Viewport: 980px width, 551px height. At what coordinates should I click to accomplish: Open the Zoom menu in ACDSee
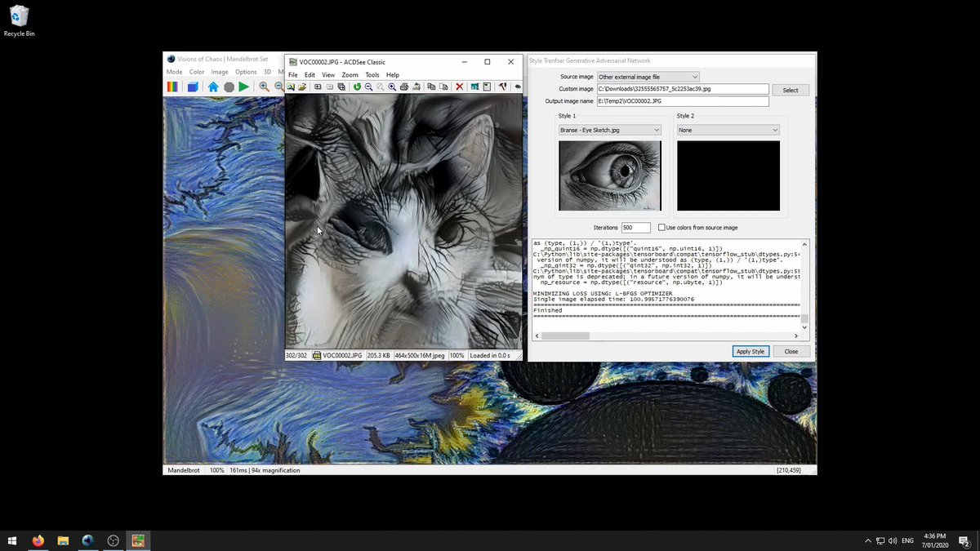[x=350, y=74]
